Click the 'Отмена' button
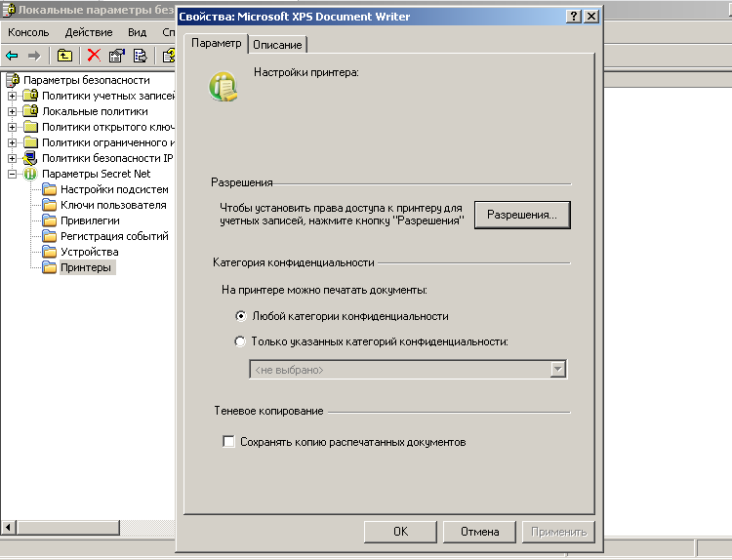The width and height of the screenshot is (732, 560). 479,532
